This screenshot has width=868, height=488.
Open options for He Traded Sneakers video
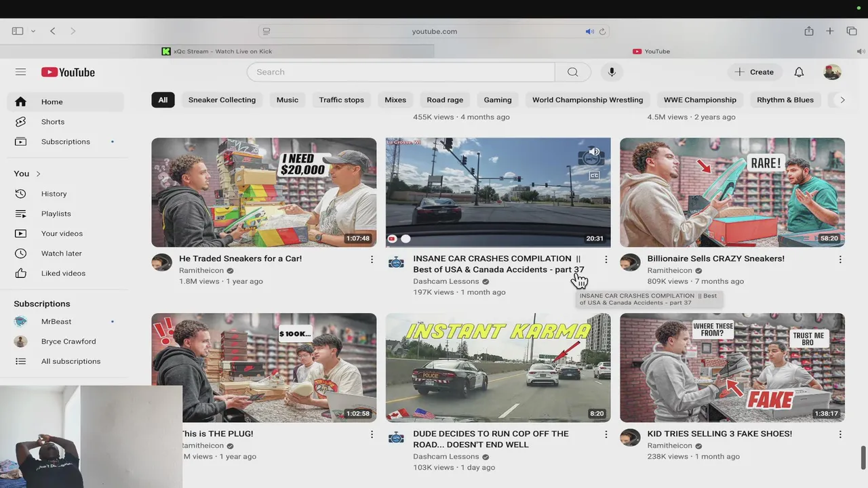point(372,260)
